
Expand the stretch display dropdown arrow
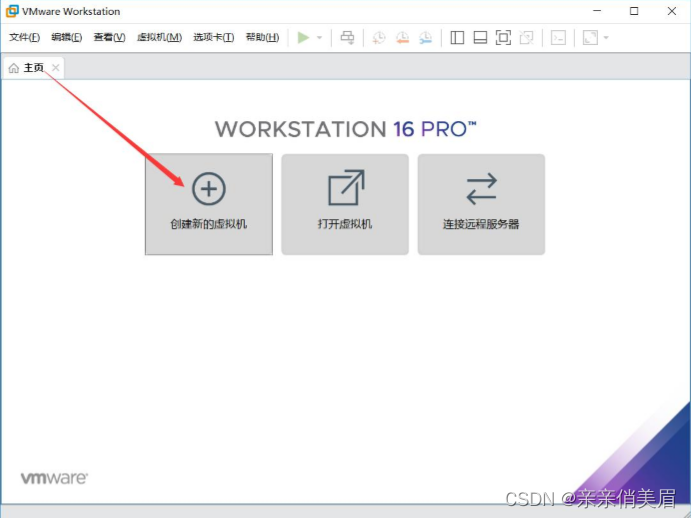[x=606, y=37]
